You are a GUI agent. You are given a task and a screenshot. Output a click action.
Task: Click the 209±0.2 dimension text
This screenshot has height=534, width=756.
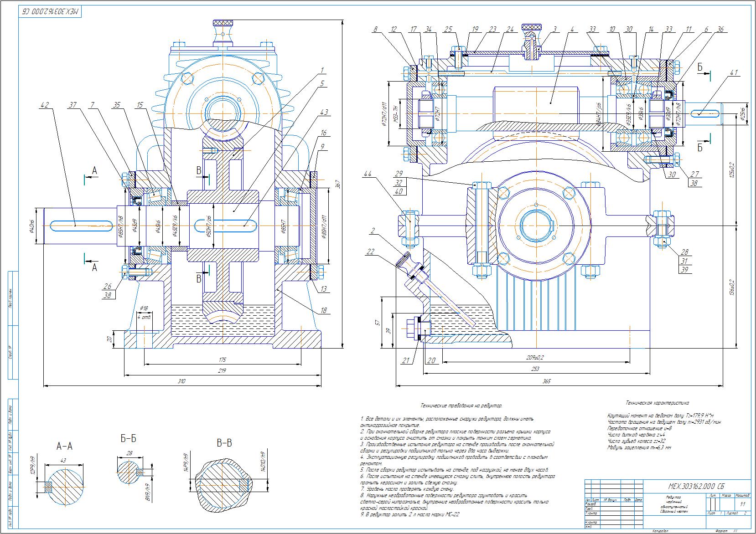click(x=535, y=357)
